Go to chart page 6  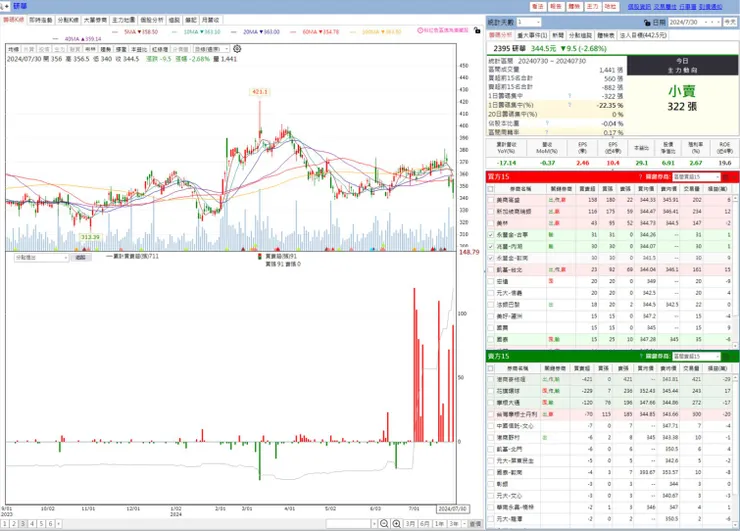50,524
